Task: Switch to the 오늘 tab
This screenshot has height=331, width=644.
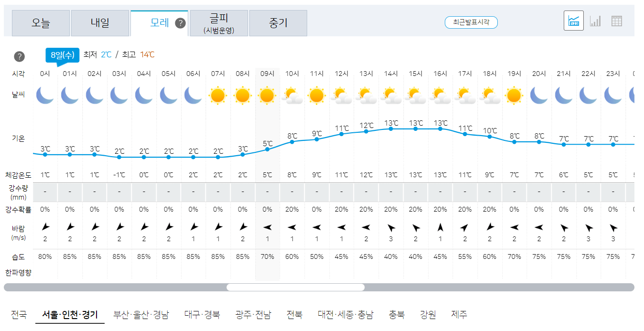Action: 41,22
